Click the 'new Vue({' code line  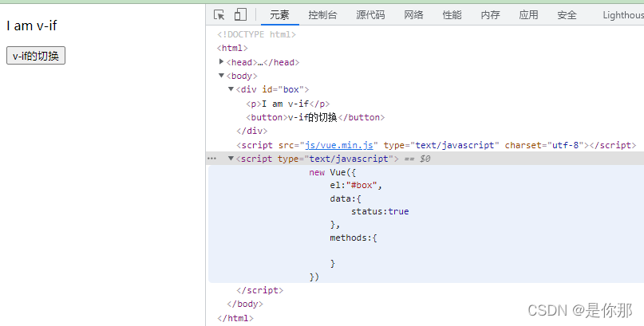coord(333,173)
